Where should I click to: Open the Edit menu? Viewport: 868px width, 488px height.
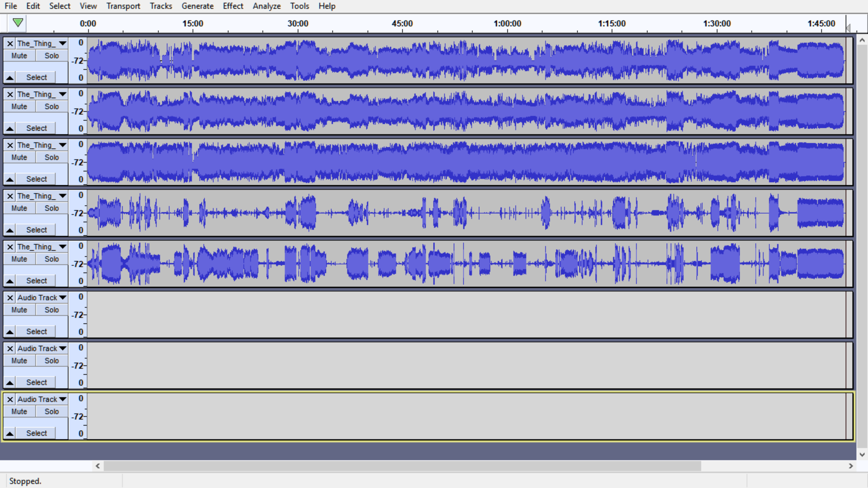pyautogui.click(x=33, y=6)
